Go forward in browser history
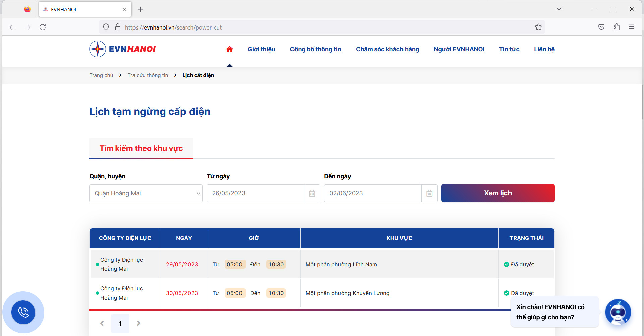Viewport: 644px width, 336px height. 28,27
